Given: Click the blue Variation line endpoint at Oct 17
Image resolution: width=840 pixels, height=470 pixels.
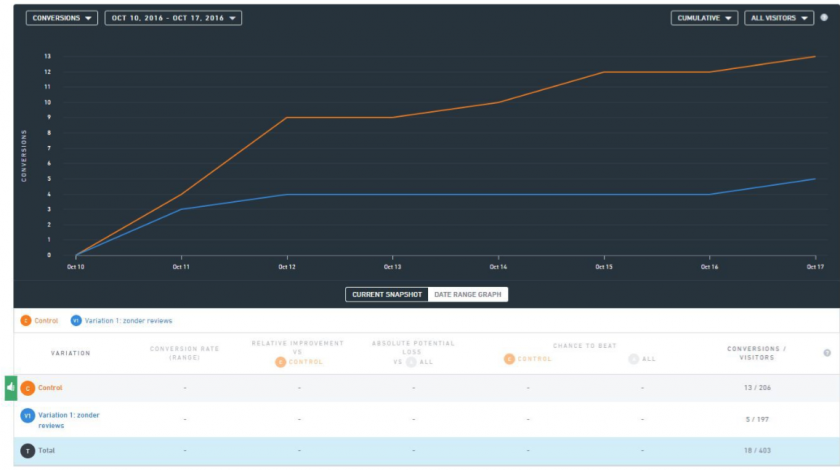Looking at the screenshot, I should pos(815,179).
